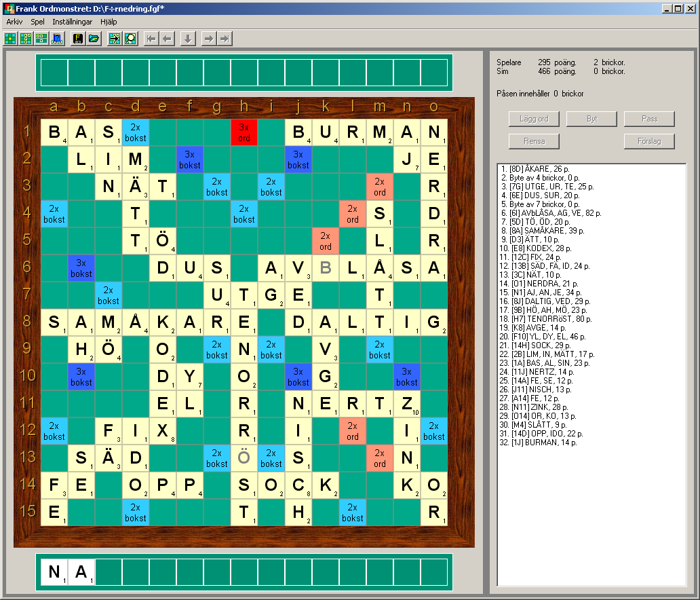Jump to first move with the arrow icon

(151, 39)
